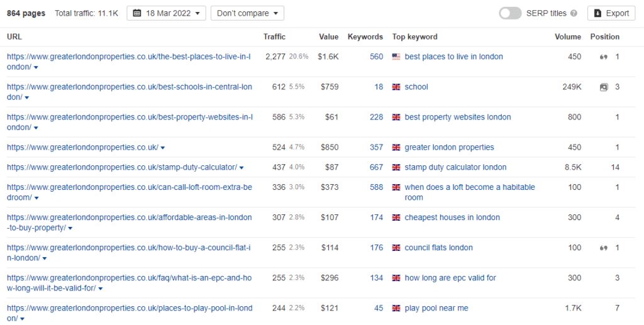
Task: Click the URL column header
Action: 14,36
